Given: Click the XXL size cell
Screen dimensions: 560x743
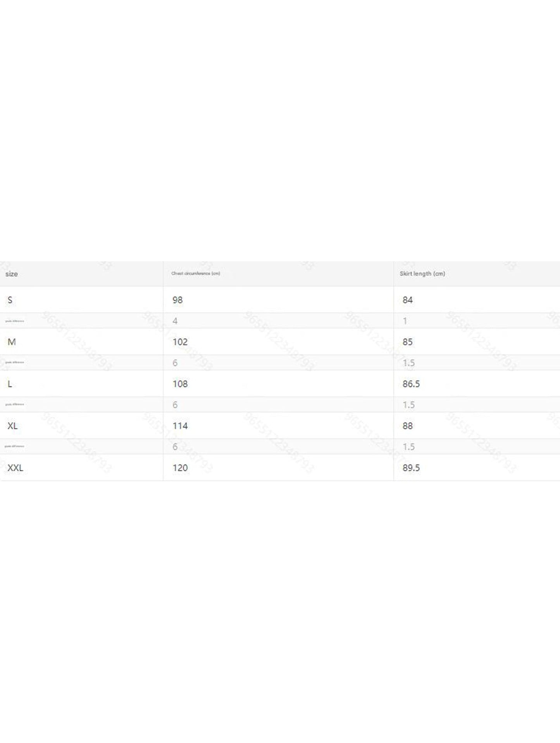Looking at the screenshot, I should pyautogui.click(x=16, y=468).
